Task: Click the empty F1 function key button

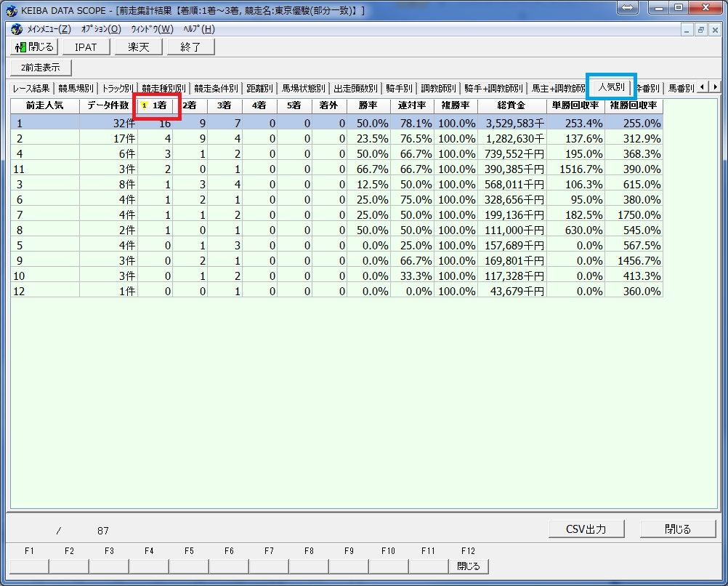Action: click(29, 566)
